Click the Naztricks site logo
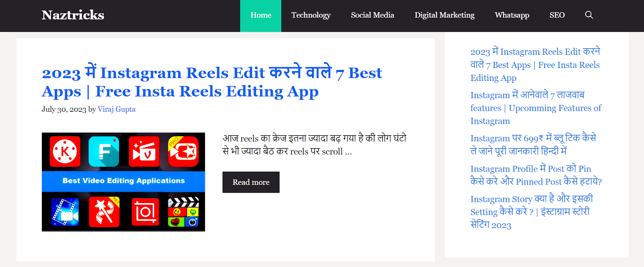The width and height of the screenshot is (644, 267). click(73, 15)
